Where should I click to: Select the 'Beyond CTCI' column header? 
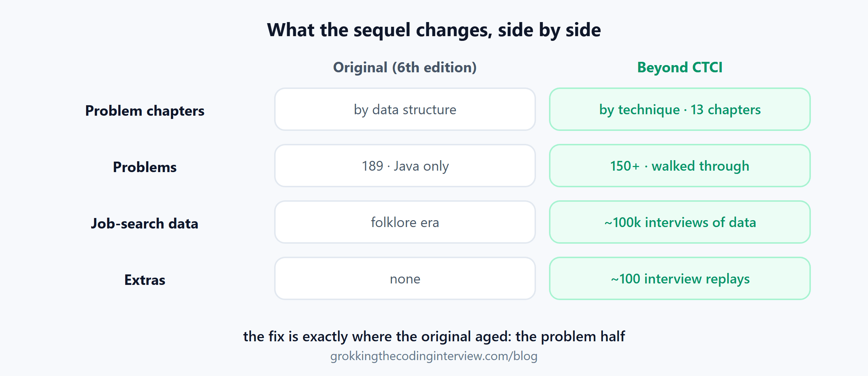pos(680,68)
